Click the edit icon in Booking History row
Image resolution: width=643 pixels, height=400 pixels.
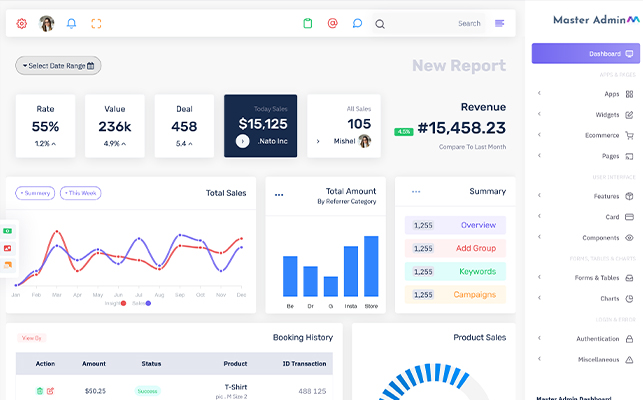(51, 391)
